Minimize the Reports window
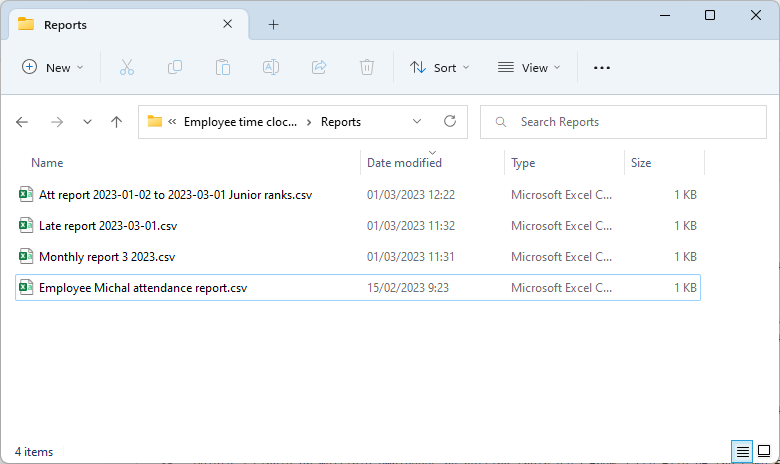The height and width of the screenshot is (464, 780). [x=665, y=15]
